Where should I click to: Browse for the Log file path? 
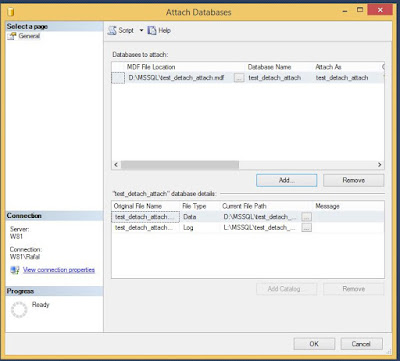click(307, 228)
